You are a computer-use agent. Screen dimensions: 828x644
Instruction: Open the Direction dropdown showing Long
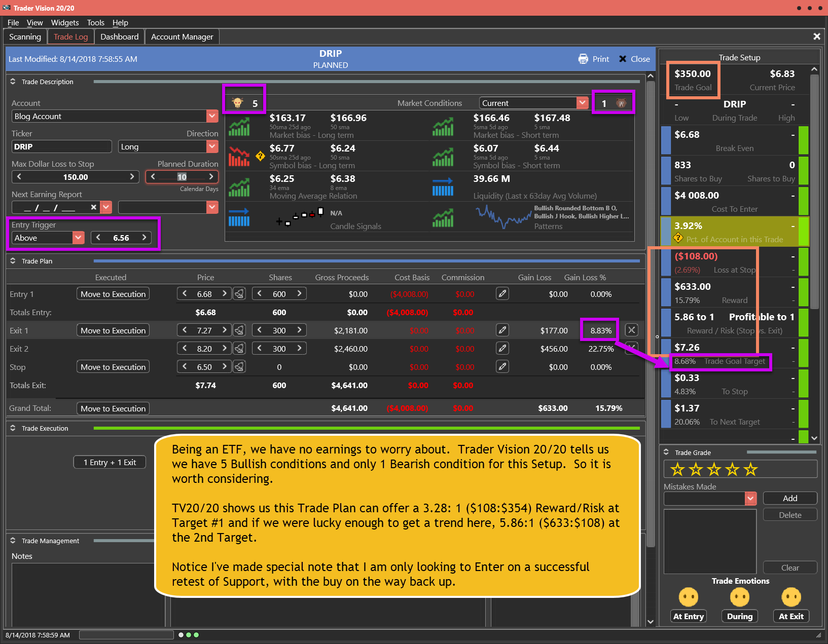point(212,146)
